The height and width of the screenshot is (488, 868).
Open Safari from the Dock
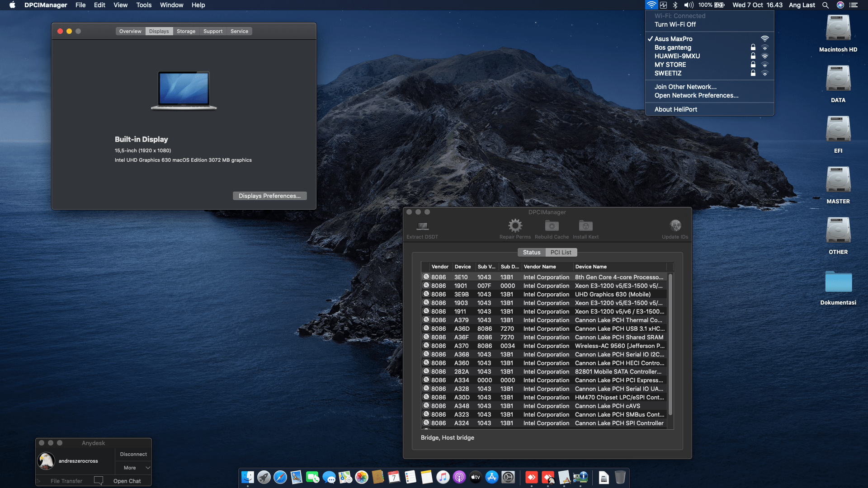click(x=280, y=477)
